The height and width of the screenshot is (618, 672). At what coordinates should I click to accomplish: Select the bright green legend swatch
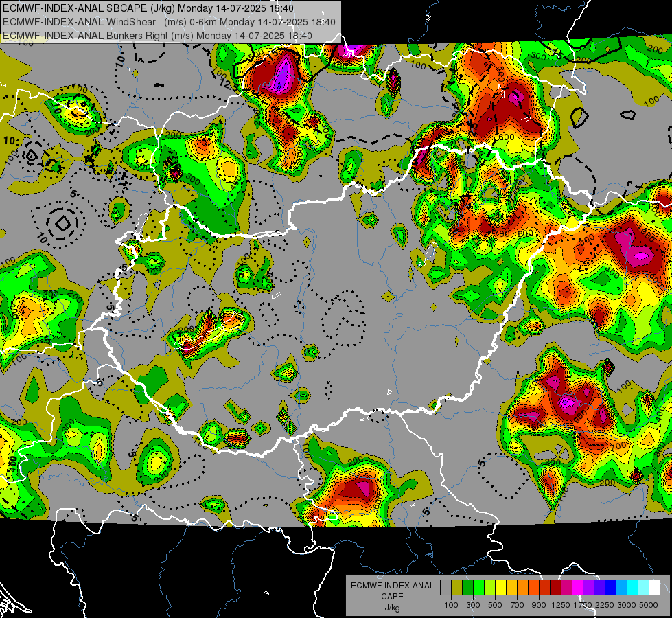pos(478,588)
